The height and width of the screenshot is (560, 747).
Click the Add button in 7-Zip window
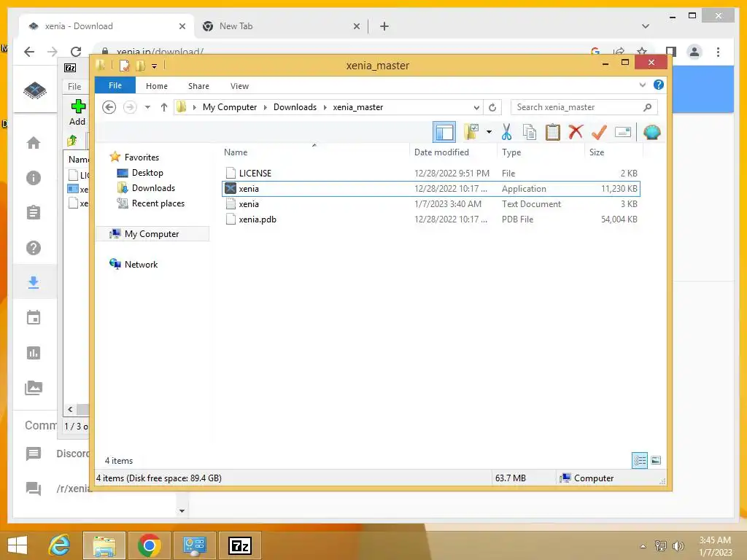(x=77, y=112)
